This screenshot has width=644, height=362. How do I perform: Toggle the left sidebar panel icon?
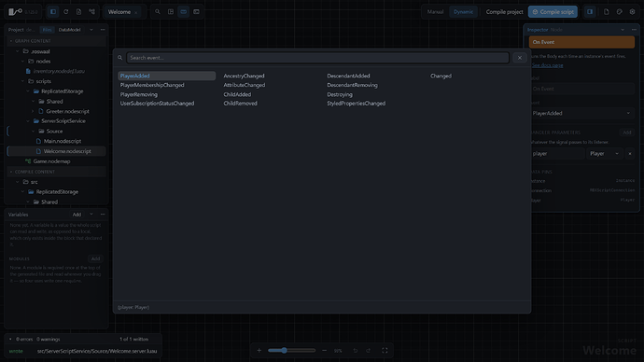[x=53, y=12]
